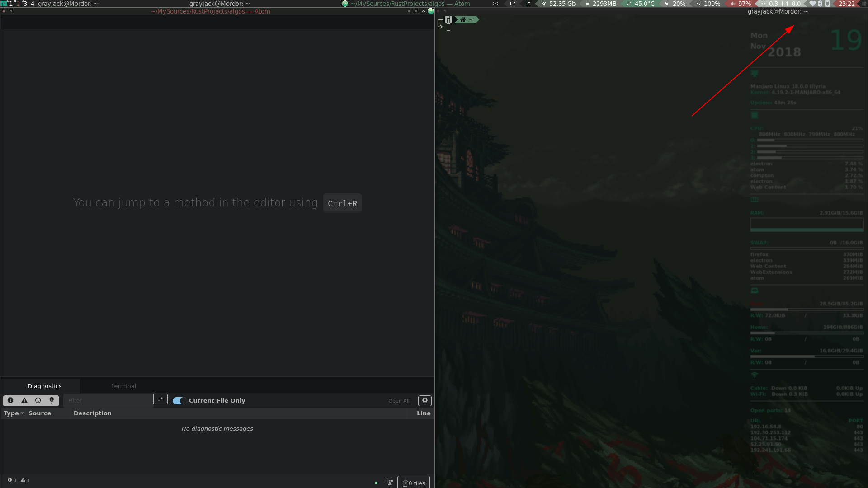
Task: Sort diagnostics by the Type column
Action: (14, 413)
